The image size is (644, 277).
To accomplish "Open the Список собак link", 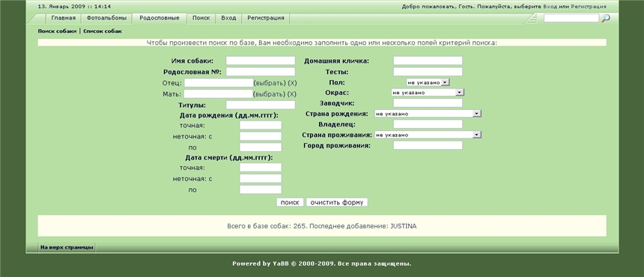I will point(103,31).
